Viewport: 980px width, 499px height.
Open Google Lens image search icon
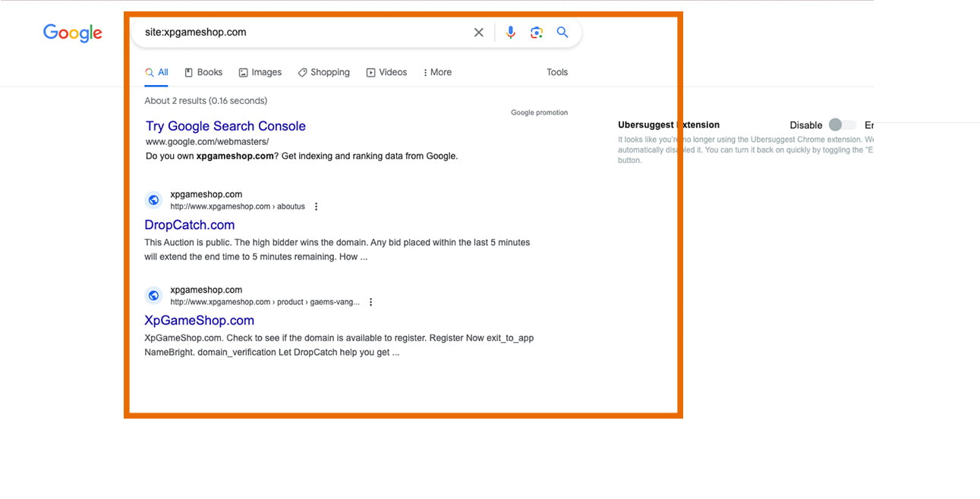537,33
